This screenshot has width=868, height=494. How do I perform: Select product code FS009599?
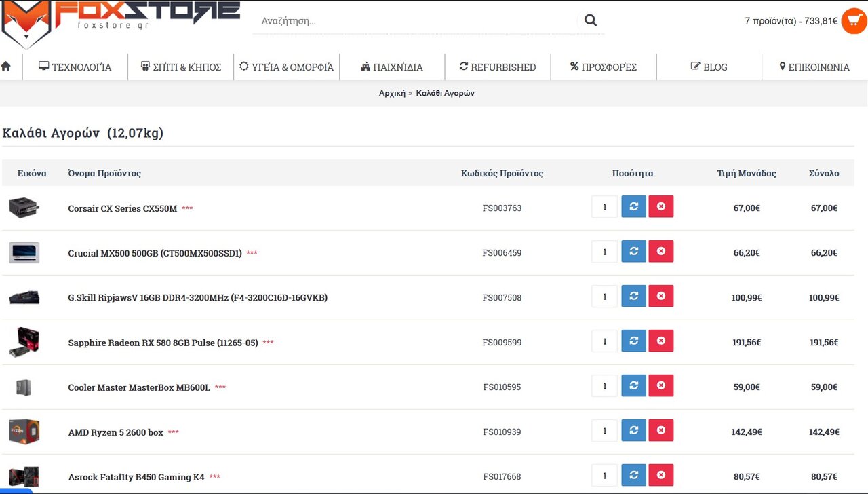pos(502,343)
